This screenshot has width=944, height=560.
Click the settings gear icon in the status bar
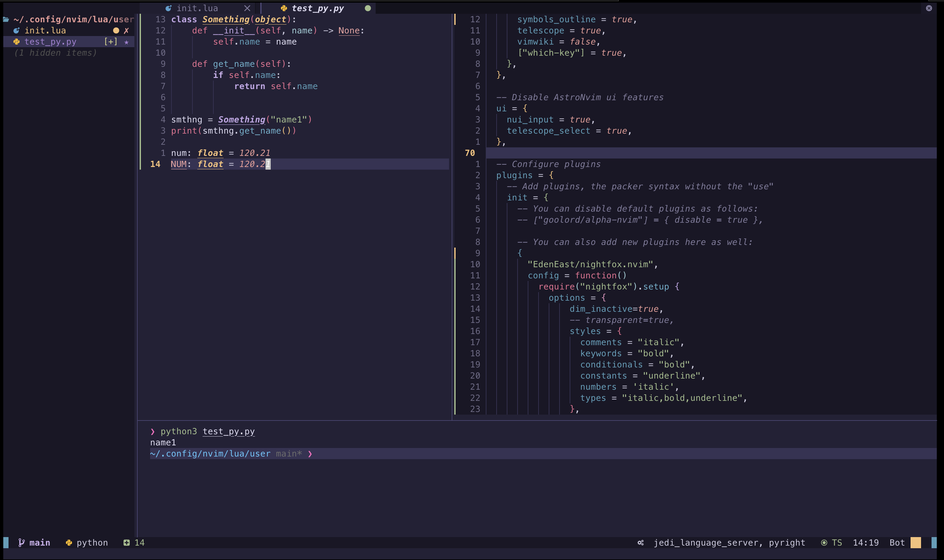click(x=641, y=542)
